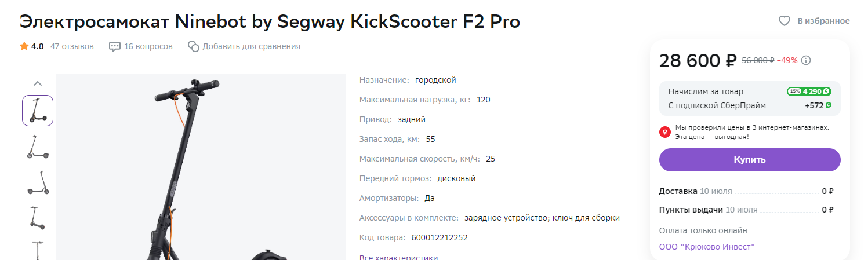Expand all characteristics via Все характеристики
868x260 pixels.
(x=398, y=257)
